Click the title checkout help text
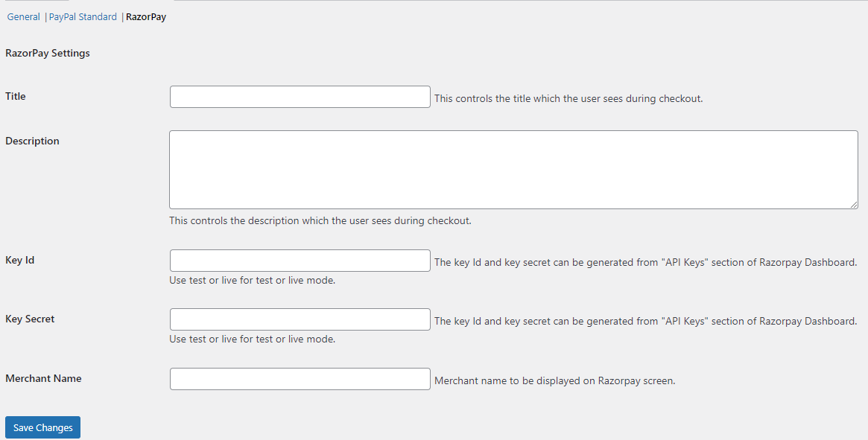 point(568,98)
